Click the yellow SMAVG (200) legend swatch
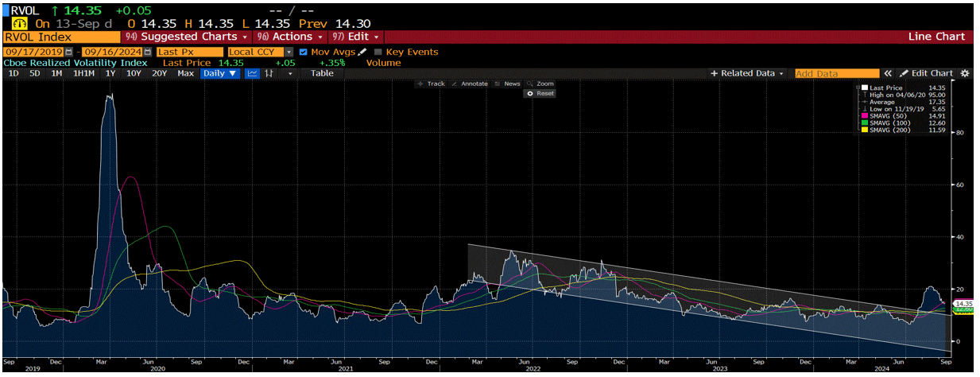 pyautogui.click(x=865, y=130)
